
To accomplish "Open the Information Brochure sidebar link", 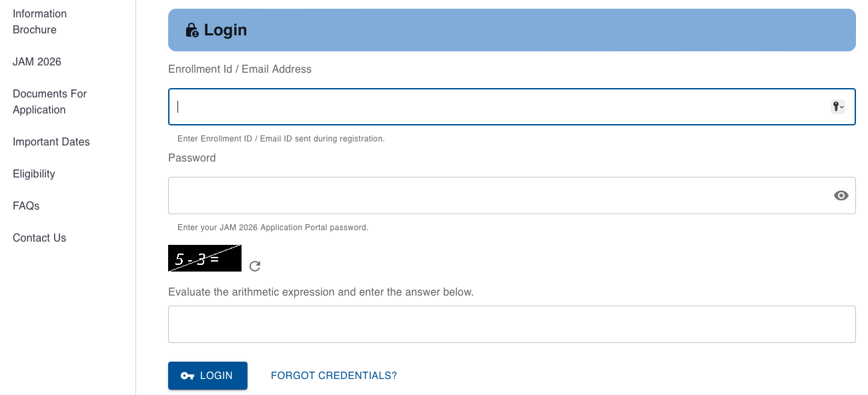I will [40, 21].
